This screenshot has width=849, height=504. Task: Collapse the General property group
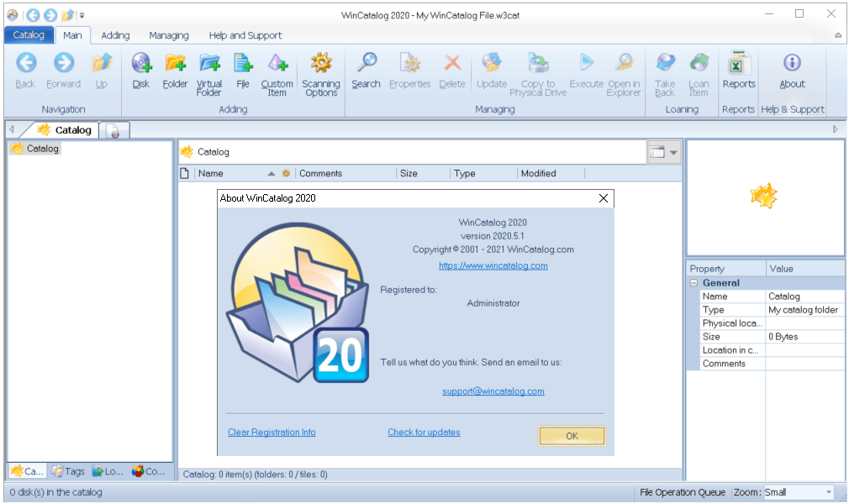pyautogui.click(x=693, y=282)
